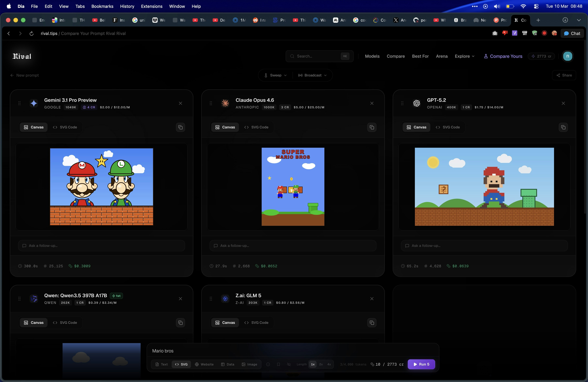
Task: Copy Gemini 3.1 Pro Preview output
Action: click(x=180, y=127)
